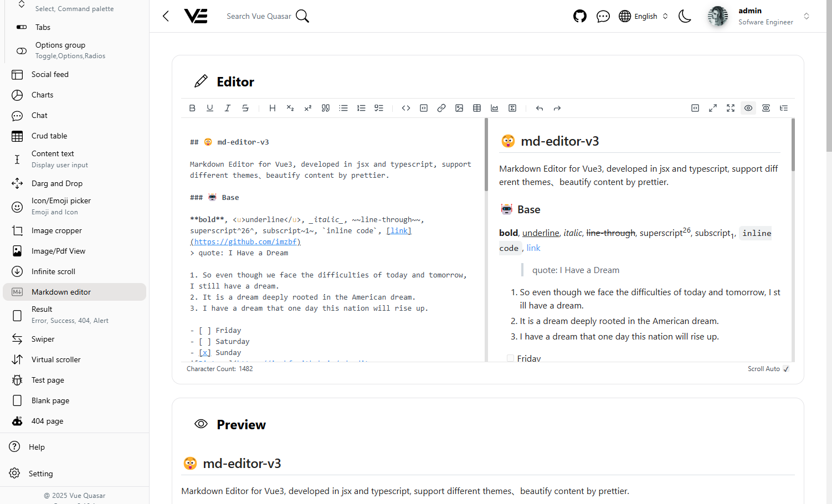This screenshot has height=504, width=832.
Task: Toggle the preview pane eye icon
Action: (x=748, y=108)
